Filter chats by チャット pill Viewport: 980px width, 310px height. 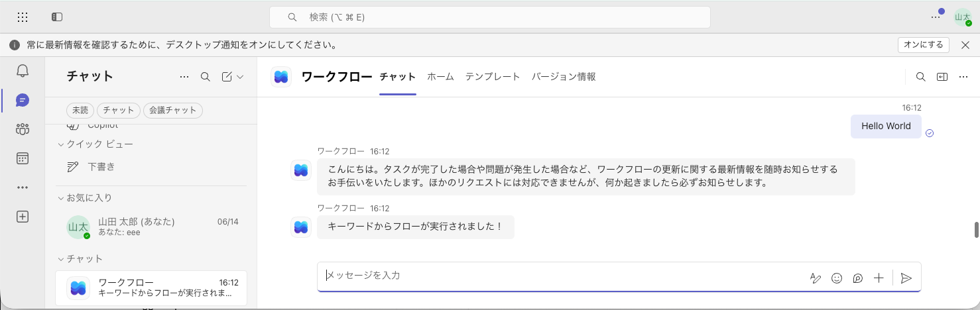tap(119, 111)
